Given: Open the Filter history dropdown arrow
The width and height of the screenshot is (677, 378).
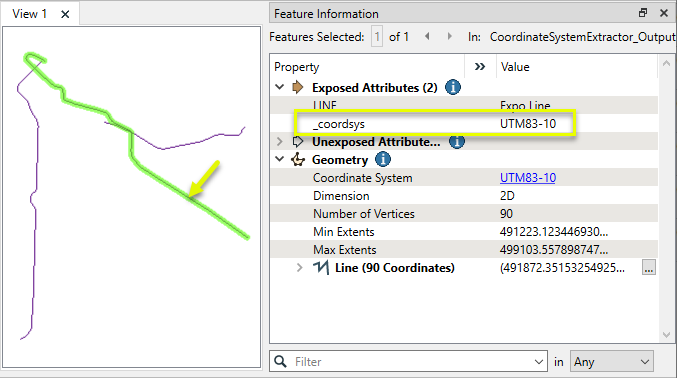Looking at the screenshot, I should click(538, 362).
